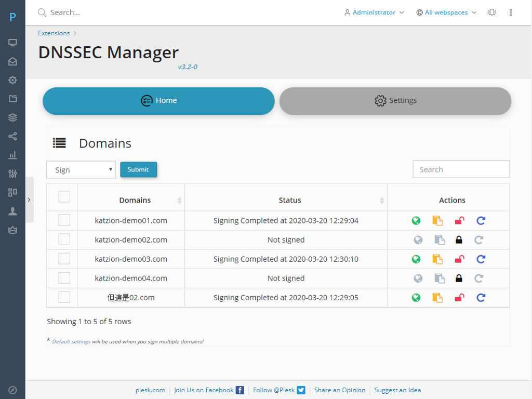Unsign katzion-demo01.com using the unlock icon

coord(459,220)
